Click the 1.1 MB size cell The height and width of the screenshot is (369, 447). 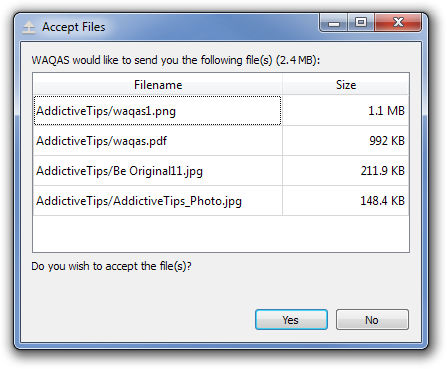click(x=346, y=111)
